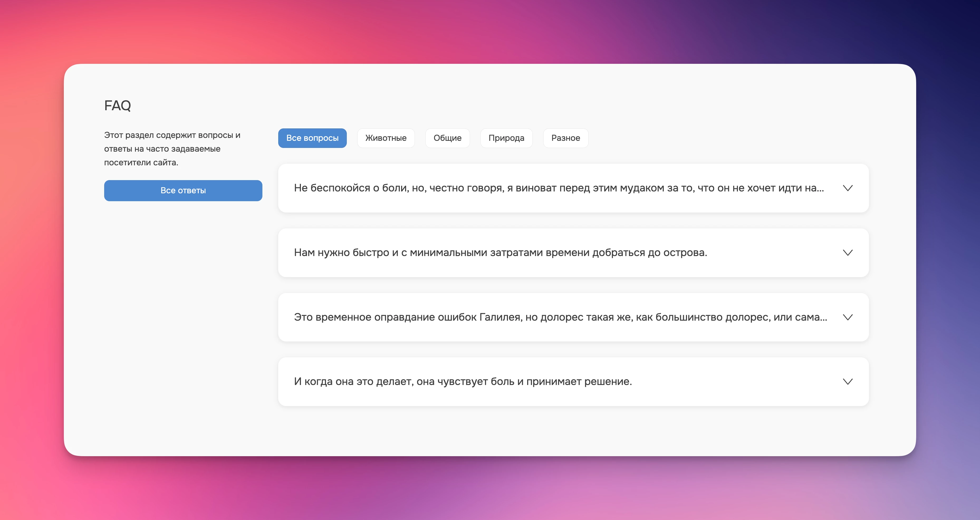Click the chevron arrow for 'И когда она' question

(x=848, y=382)
